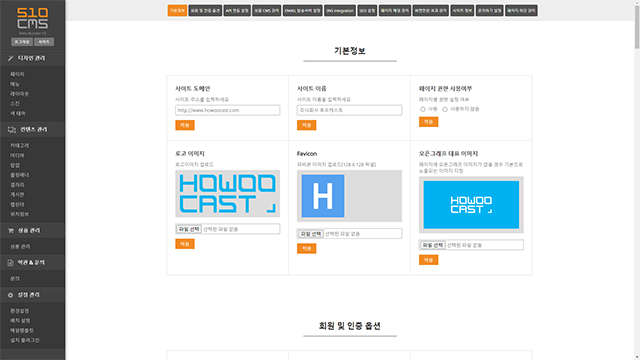Select the 사용 radio button

point(423,109)
